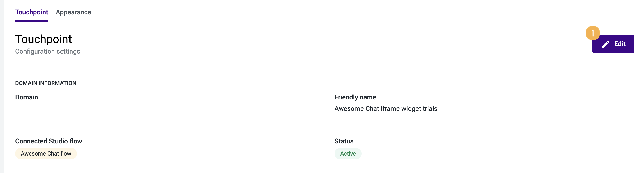The height and width of the screenshot is (173, 644).
Task: Click the Status label
Action: tap(344, 141)
